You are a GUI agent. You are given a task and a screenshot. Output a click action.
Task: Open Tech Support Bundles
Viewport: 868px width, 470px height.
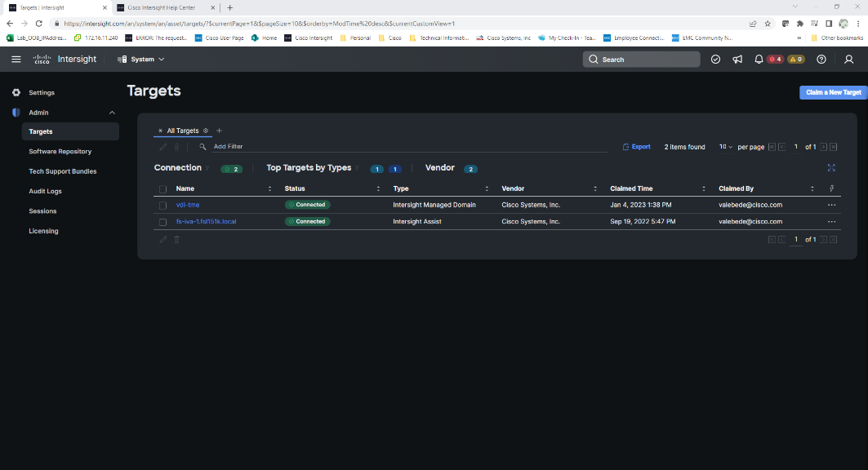pos(63,171)
